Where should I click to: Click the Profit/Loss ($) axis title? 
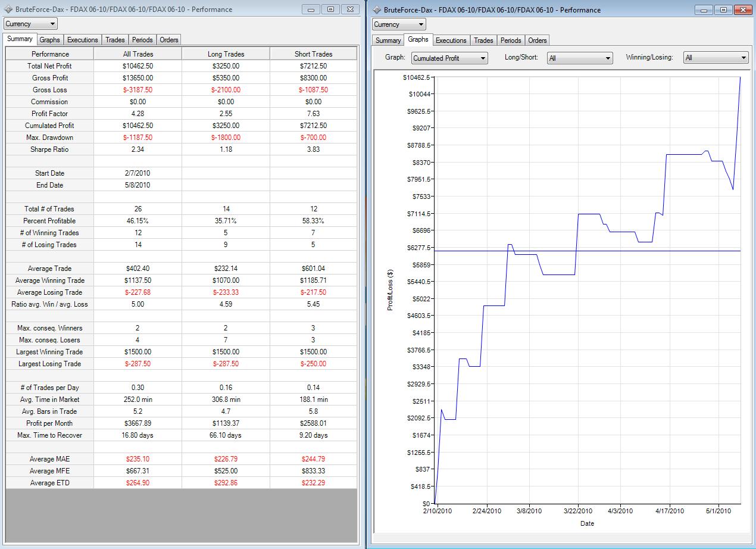(x=391, y=290)
